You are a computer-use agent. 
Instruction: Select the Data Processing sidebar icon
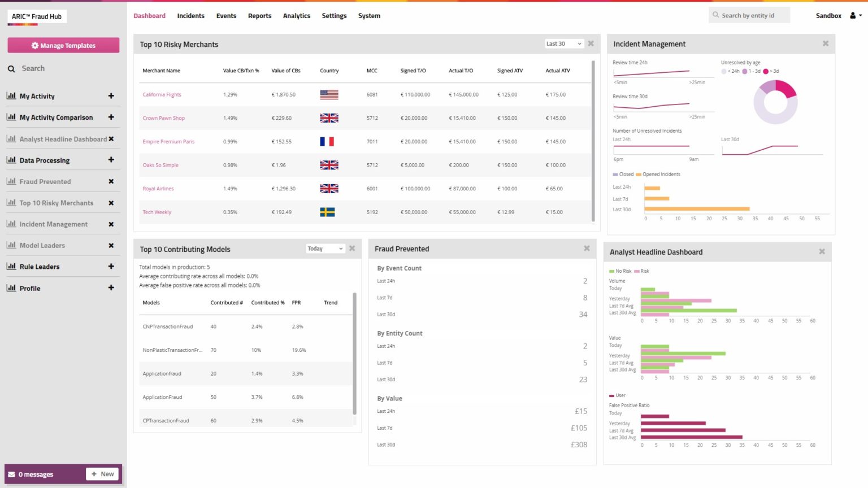pos(12,160)
